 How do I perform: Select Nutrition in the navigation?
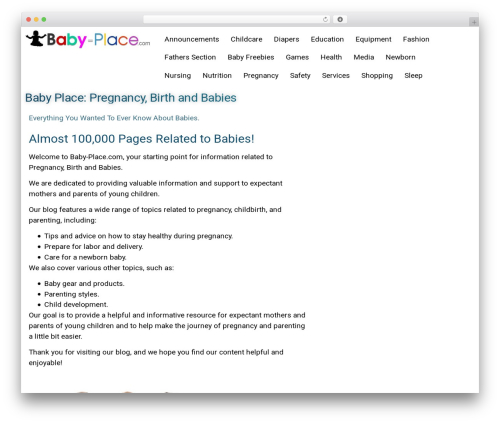pyautogui.click(x=217, y=76)
